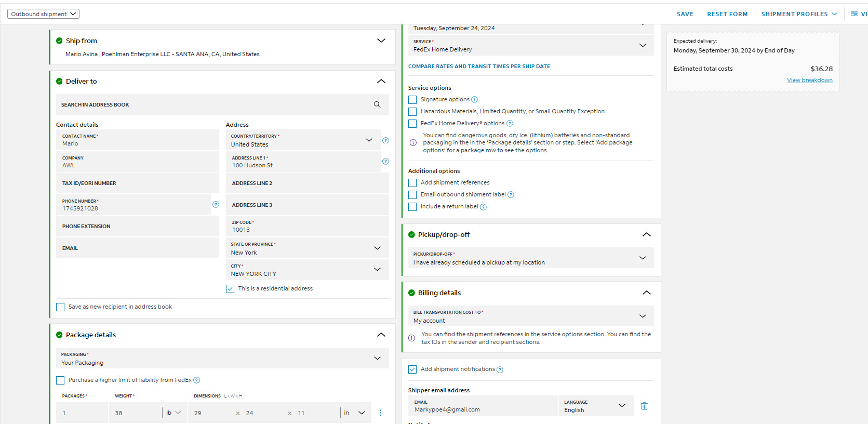The height and width of the screenshot is (424, 868).
Task: Check FedEx Home Delivery options checkbox
Action: (x=412, y=124)
